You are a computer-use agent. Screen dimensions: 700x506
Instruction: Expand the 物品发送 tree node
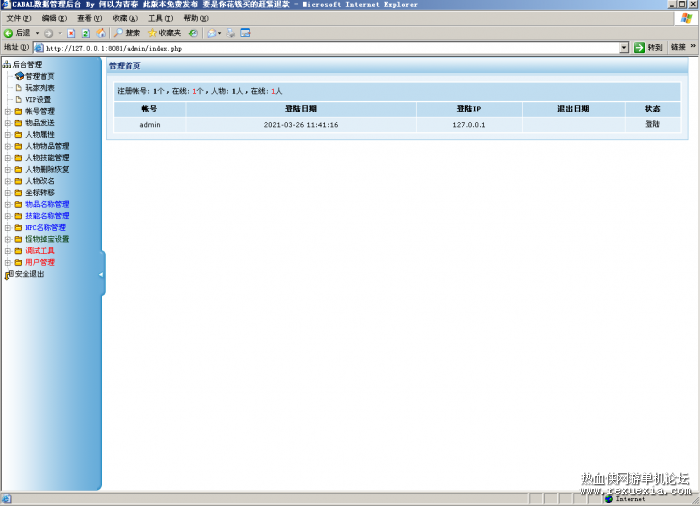(7, 123)
